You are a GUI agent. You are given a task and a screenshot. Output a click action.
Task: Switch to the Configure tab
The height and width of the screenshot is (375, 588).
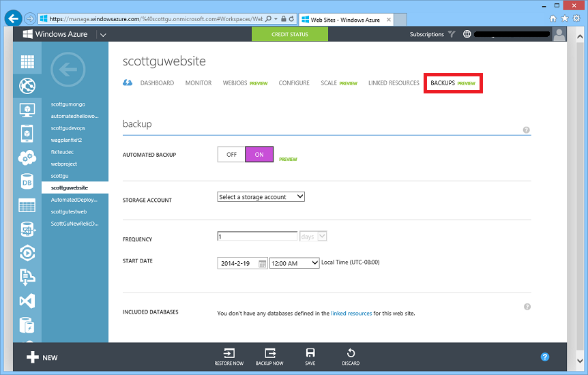(294, 83)
